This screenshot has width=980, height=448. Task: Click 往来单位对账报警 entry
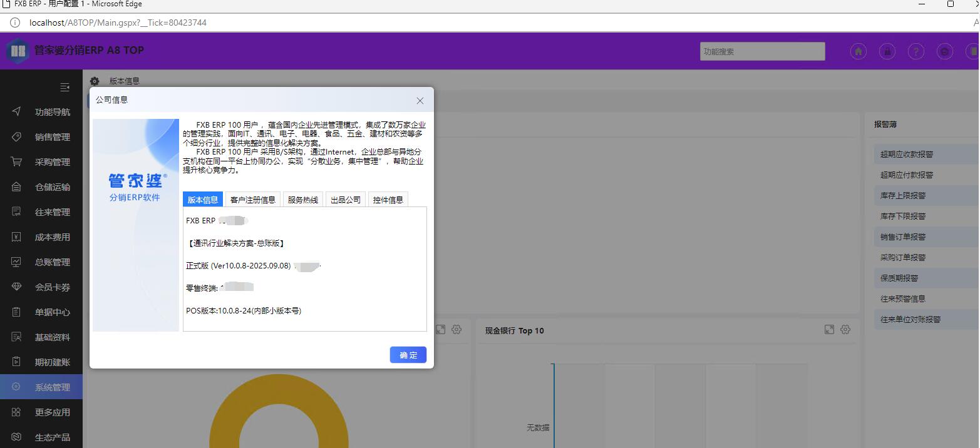(910, 320)
